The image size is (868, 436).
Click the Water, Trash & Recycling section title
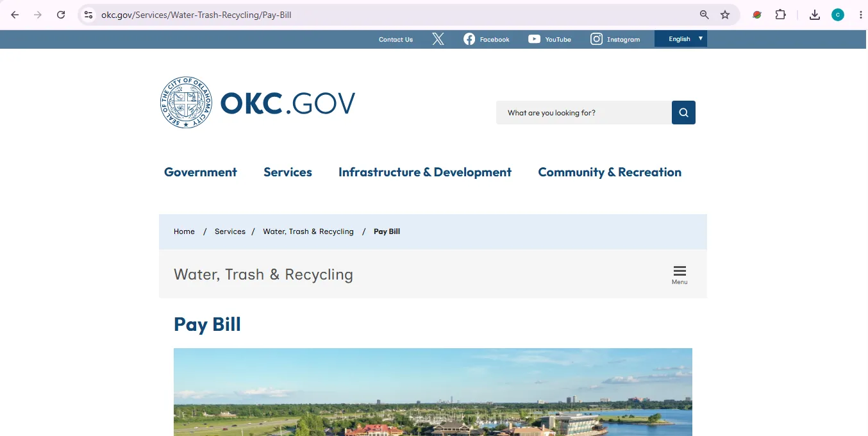click(263, 274)
